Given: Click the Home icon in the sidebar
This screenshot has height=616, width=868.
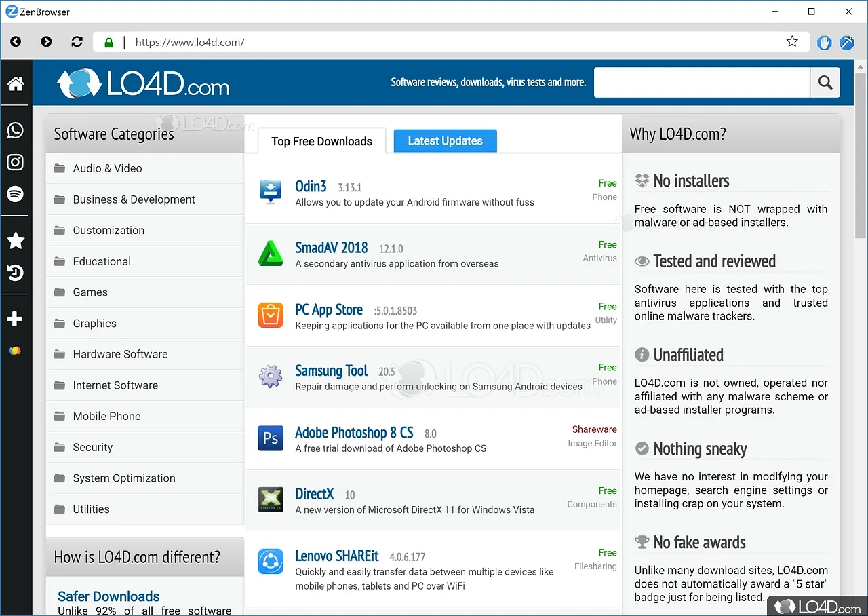Looking at the screenshot, I should pyautogui.click(x=15, y=83).
